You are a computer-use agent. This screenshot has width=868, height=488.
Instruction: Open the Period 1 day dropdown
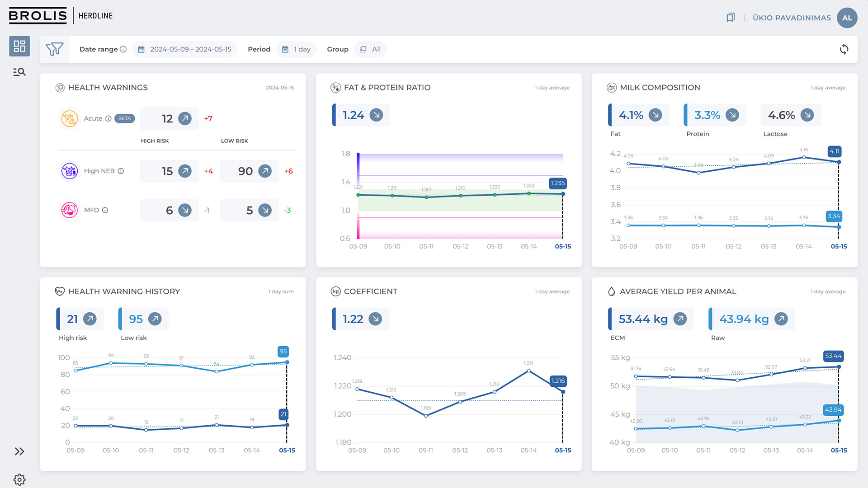(x=297, y=49)
